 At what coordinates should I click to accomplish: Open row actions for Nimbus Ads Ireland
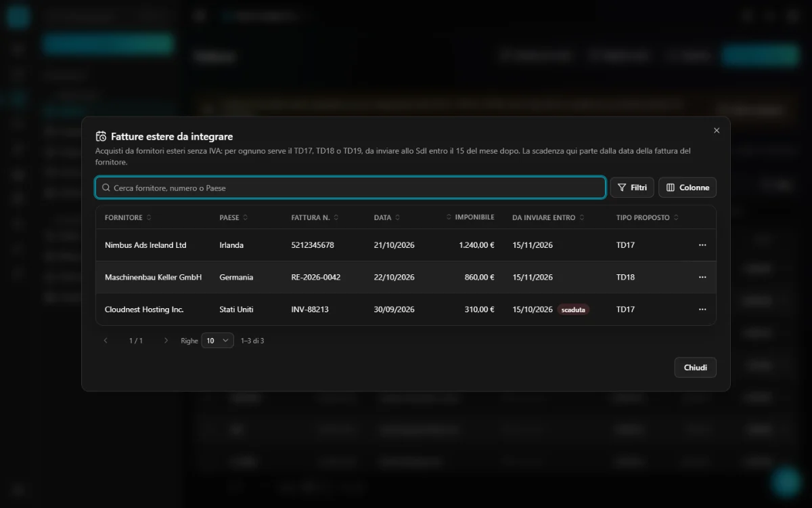(702, 245)
